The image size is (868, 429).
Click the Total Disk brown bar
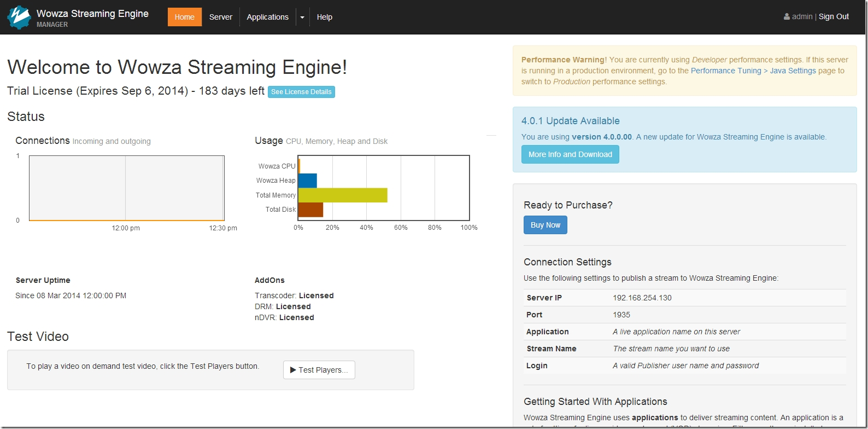point(310,210)
